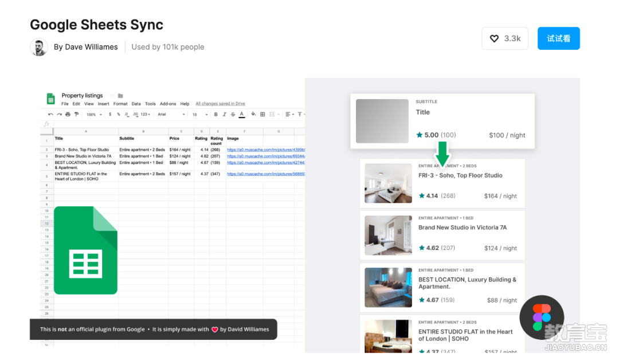Viewport: 619px width, 364px height.
Task: Open the Arial font family dropdown
Action: [171, 115]
